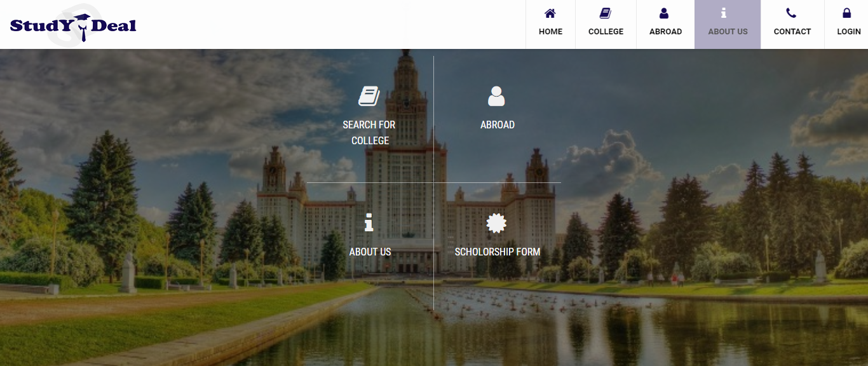Click the SCHOLORSHIP FORM link text
The height and width of the screenshot is (366, 868).
[498, 252]
